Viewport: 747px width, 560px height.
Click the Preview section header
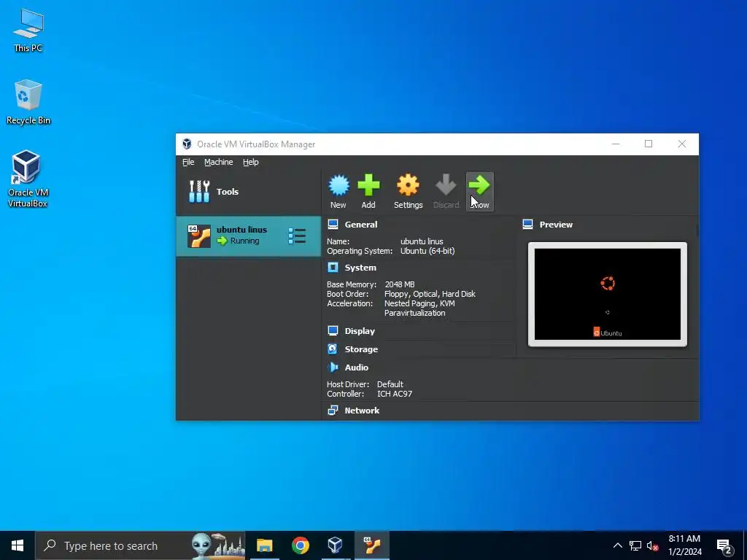click(x=556, y=225)
